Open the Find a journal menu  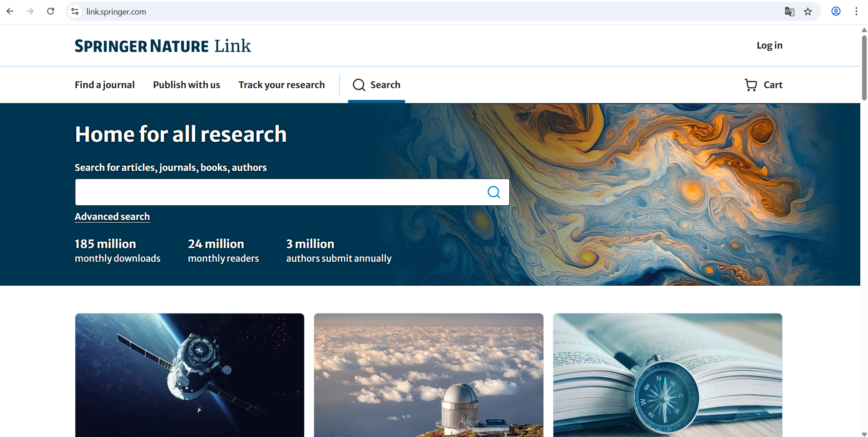pyautogui.click(x=105, y=85)
